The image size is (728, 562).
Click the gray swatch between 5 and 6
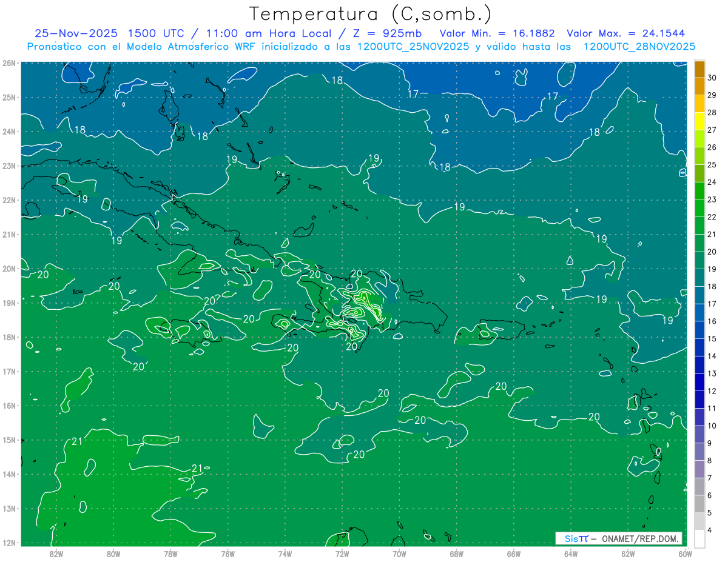click(699, 504)
